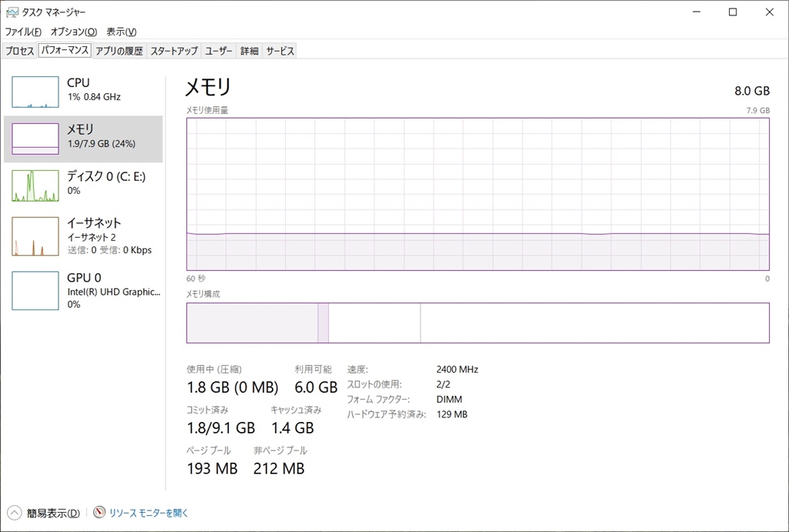Switch to the プロセス tab
Screen dimensions: 789x532
pos(20,51)
